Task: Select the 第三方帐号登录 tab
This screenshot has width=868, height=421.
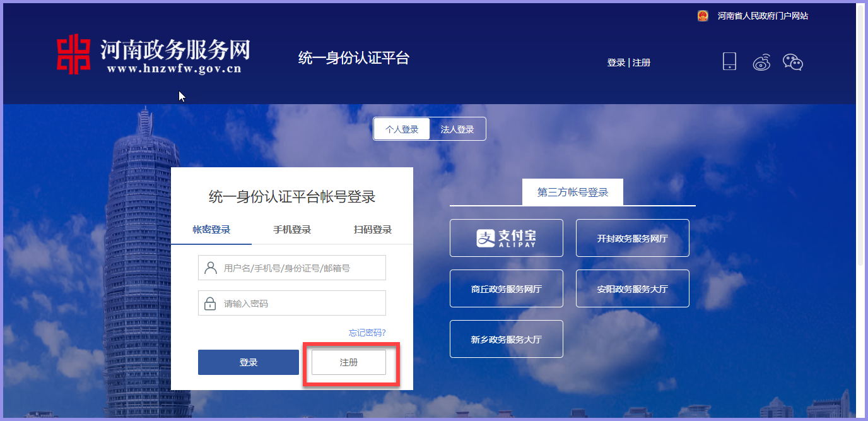Action: pyautogui.click(x=573, y=193)
